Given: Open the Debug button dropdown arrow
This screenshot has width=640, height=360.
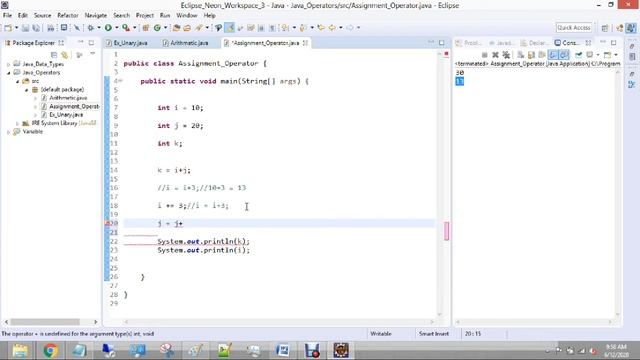Looking at the screenshot, I should [x=99, y=28].
